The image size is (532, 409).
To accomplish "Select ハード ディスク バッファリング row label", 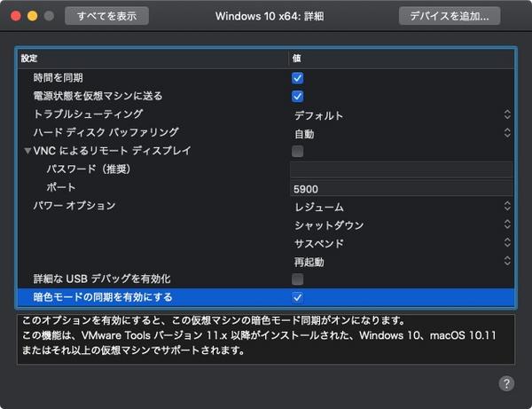I will tap(106, 132).
